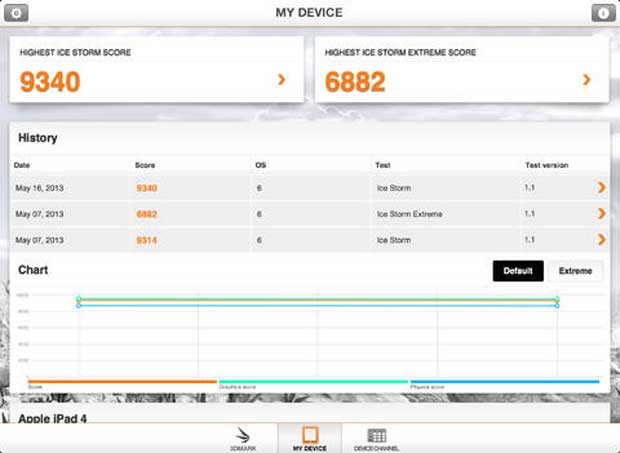Click the large 9340 highest score card

(157, 69)
